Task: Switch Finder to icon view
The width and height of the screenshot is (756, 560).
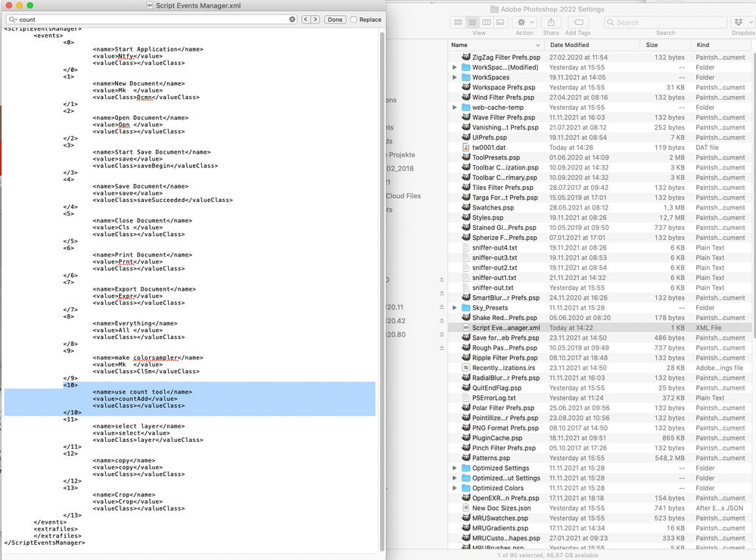Action: click(458, 22)
